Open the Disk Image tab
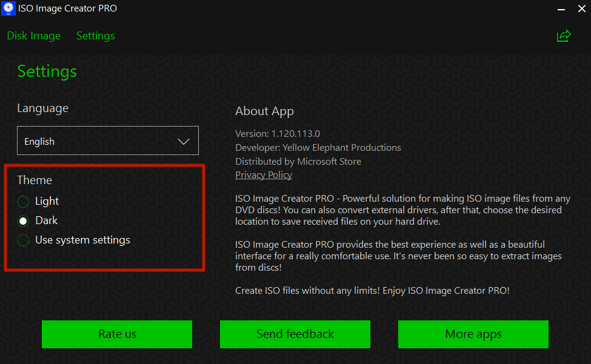Image resolution: width=591 pixels, height=364 pixels. [x=34, y=36]
